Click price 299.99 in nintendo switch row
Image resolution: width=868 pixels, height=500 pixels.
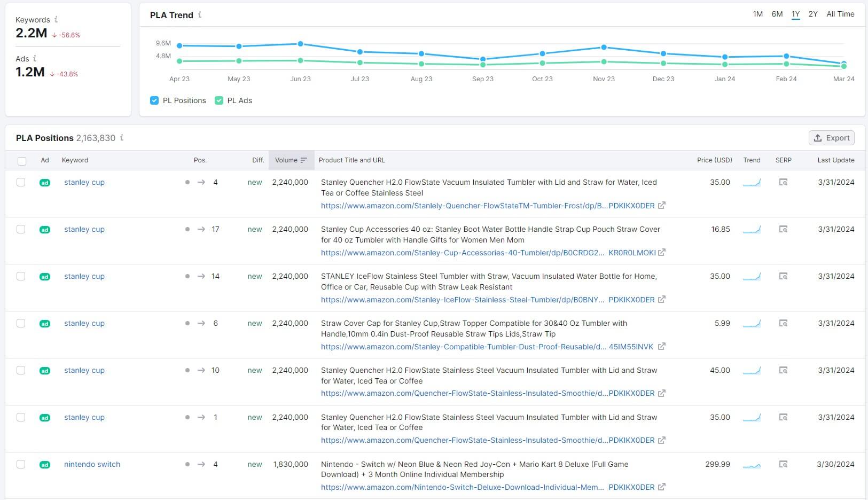[x=717, y=464]
